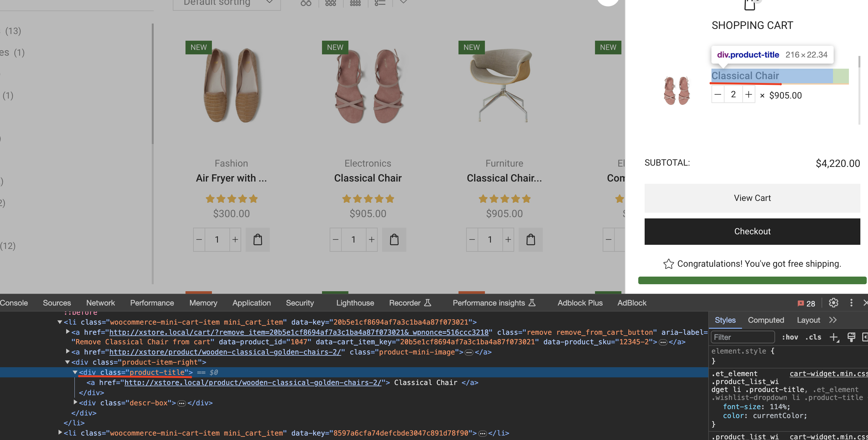Open the rendering emulation brush icon

[x=851, y=337]
